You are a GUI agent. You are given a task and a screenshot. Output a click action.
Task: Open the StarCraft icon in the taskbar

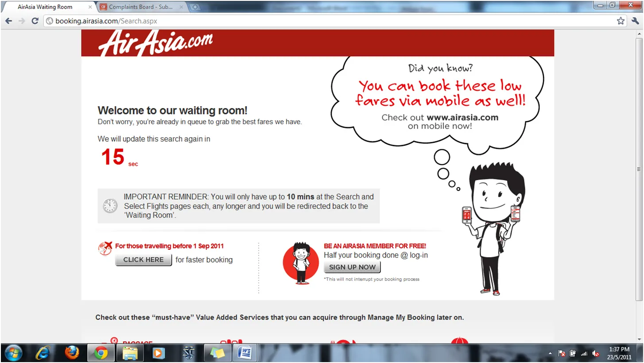(189, 353)
